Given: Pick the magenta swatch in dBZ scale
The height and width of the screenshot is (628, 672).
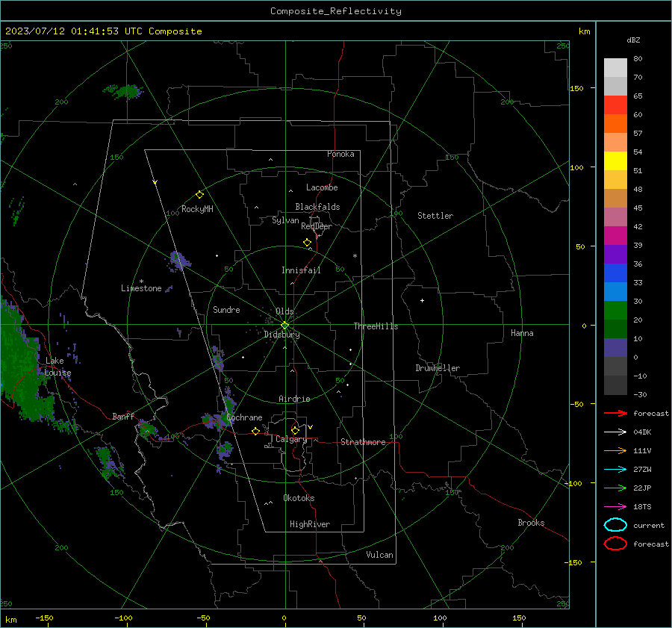Looking at the screenshot, I should click(x=615, y=236).
